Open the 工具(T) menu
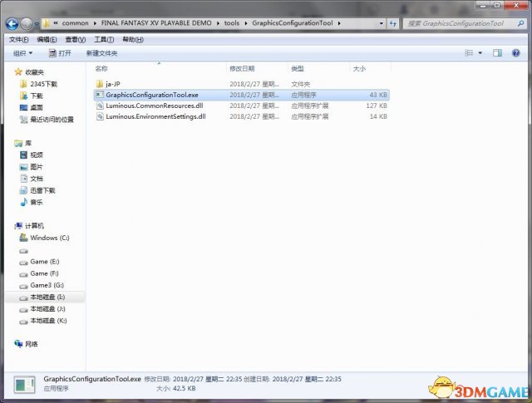Screen dimensions: 532x403 (104, 40)
